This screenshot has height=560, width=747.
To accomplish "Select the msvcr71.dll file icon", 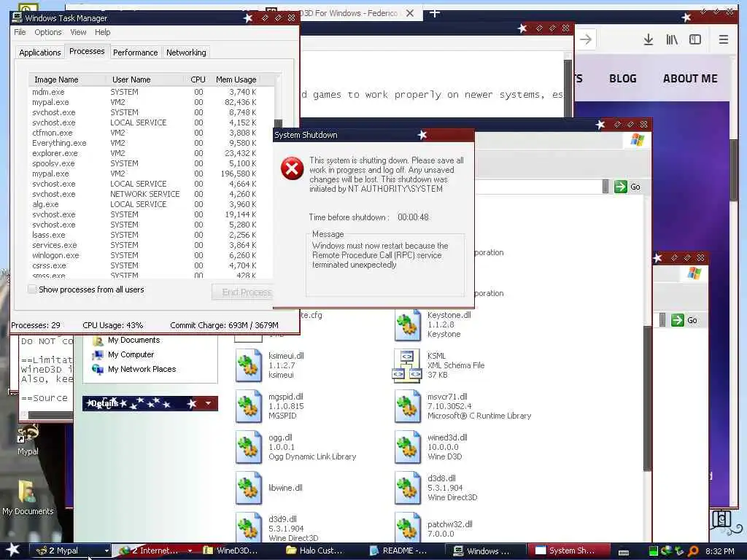I will tap(408, 407).
